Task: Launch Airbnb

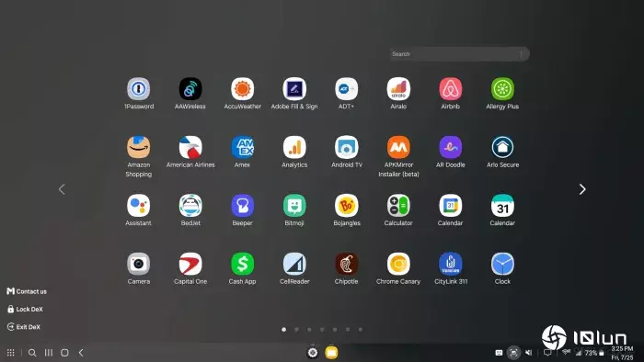Action: coord(451,89)
